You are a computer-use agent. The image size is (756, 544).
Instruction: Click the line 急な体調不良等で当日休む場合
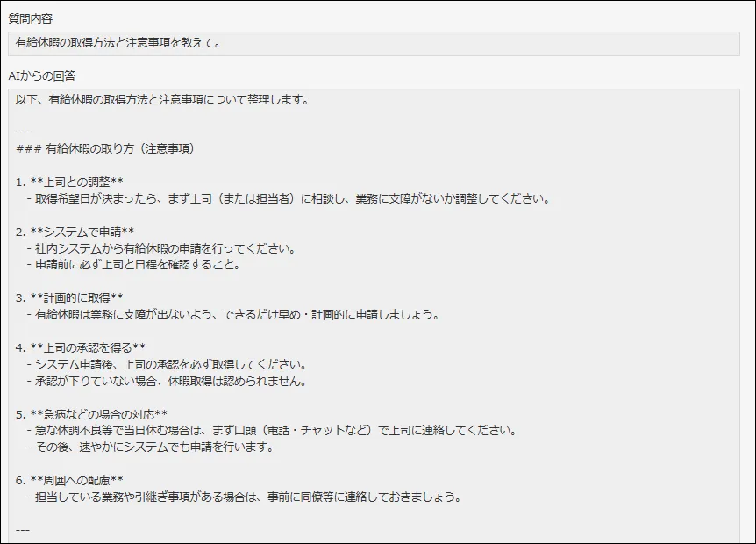coord(273,430)
